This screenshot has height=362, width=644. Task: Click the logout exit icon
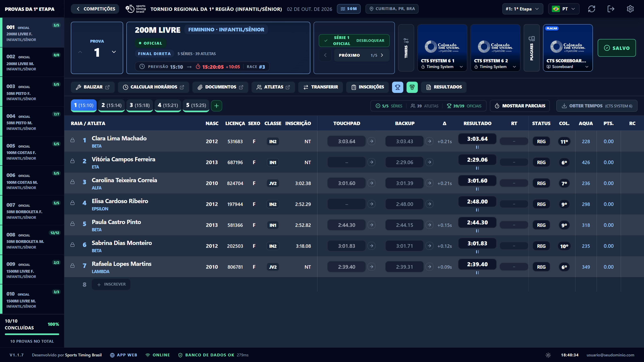pos(611,9)
